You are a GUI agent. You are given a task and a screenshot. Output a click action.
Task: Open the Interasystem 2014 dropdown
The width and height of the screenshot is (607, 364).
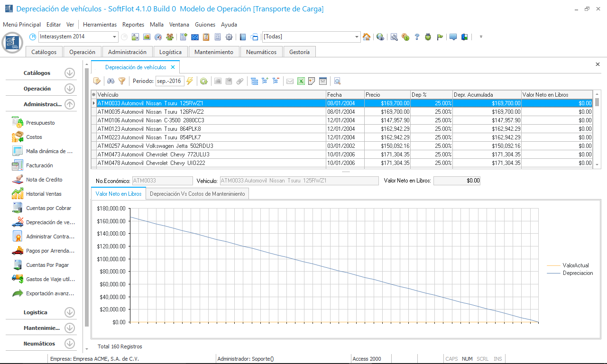[115, 37]
